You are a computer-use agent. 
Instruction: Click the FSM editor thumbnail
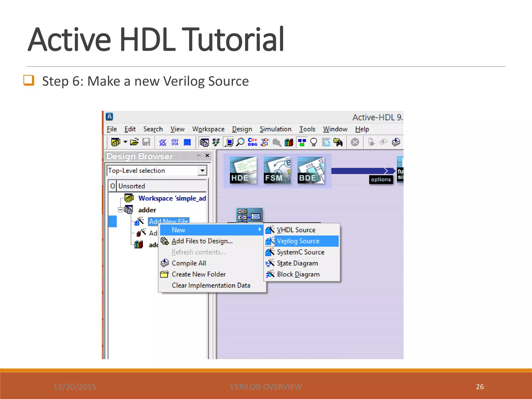coord(277,170)
